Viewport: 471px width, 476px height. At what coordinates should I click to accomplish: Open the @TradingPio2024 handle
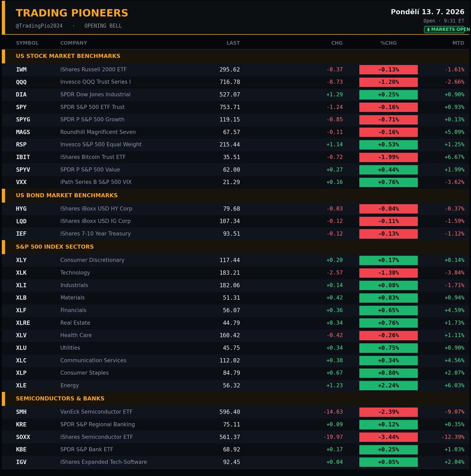click(x=39, y=26)
